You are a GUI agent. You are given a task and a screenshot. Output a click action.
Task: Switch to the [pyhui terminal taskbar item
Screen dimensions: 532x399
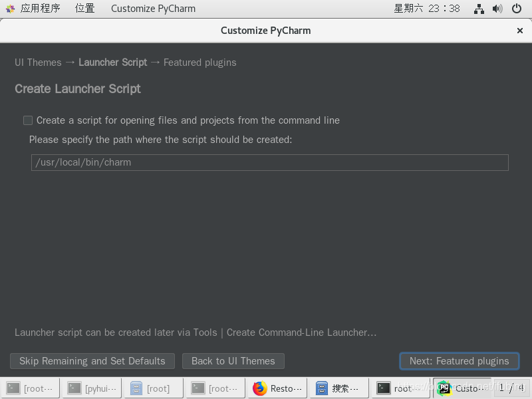point(92,388)
